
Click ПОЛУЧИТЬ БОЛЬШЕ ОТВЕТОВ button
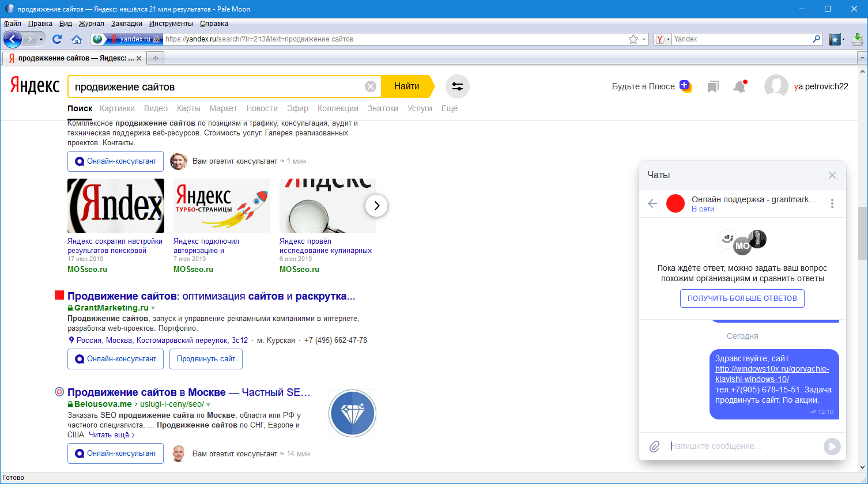742,298
